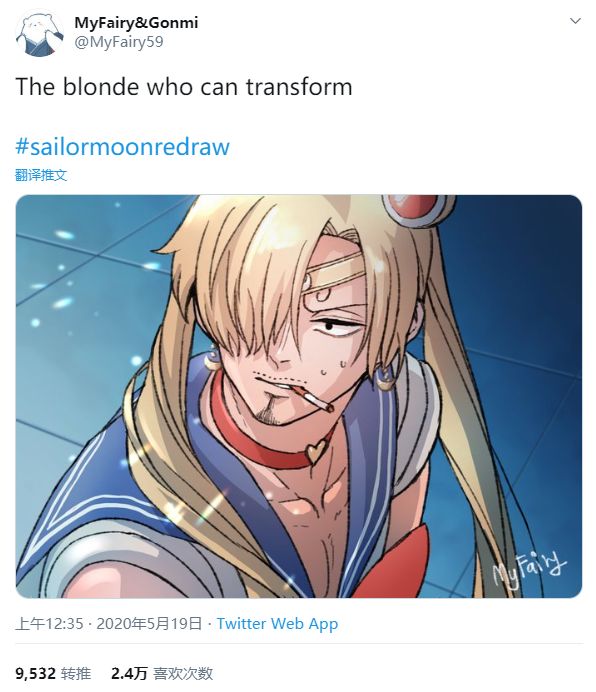Viewport: 596px width, 692px height.
Task: Click the cigarette in the artwork
Action: point(313,399)
